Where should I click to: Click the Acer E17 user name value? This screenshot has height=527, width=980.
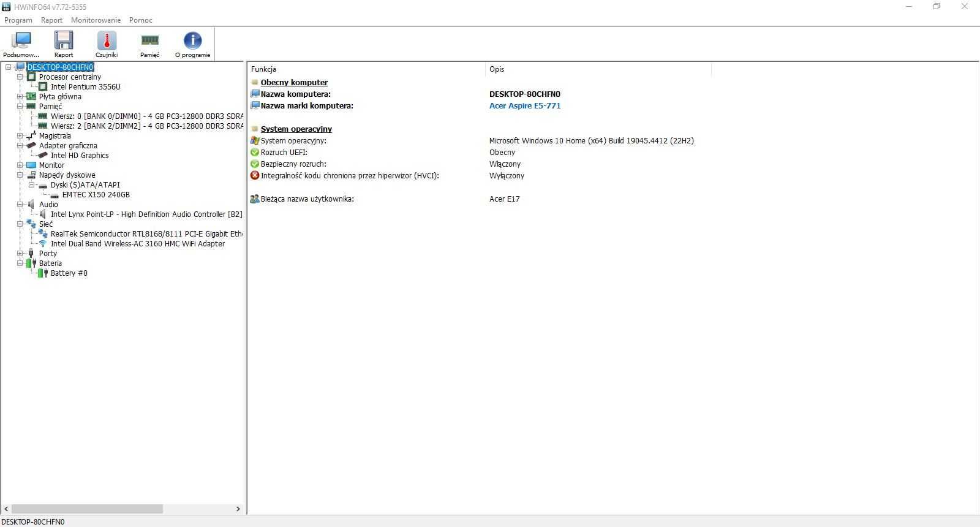coord(505,199)
